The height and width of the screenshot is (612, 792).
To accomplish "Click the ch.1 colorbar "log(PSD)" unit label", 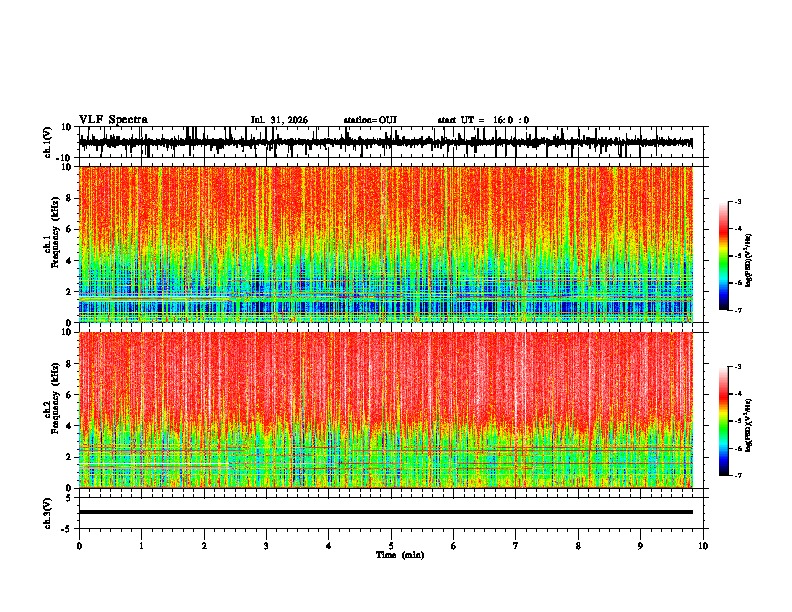I will (x=749, y=261).
